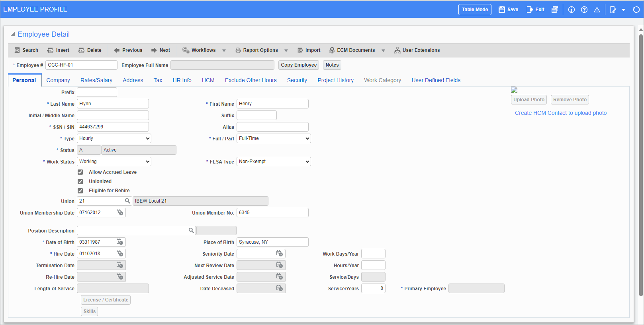The width and height of the screenshot is (644, 325).
Task: Open the Project History tab
Action: click(336, 80)
